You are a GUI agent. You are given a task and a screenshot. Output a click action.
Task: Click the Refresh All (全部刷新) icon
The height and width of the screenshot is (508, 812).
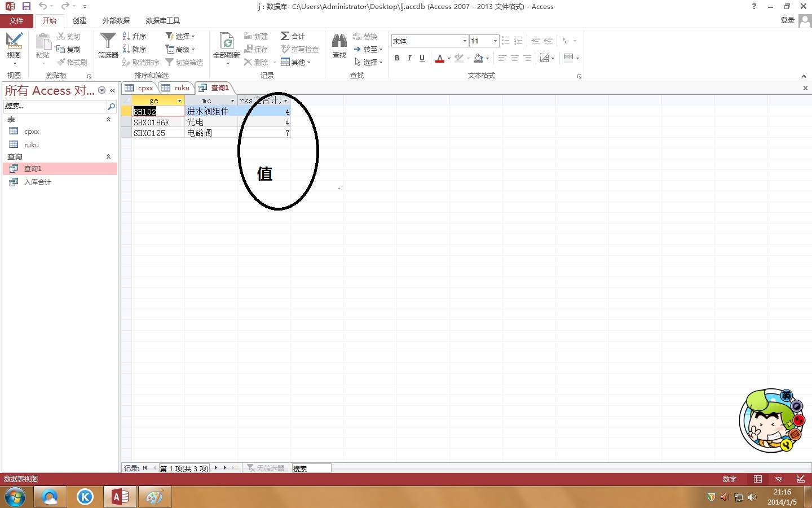[x=227, y=42]
